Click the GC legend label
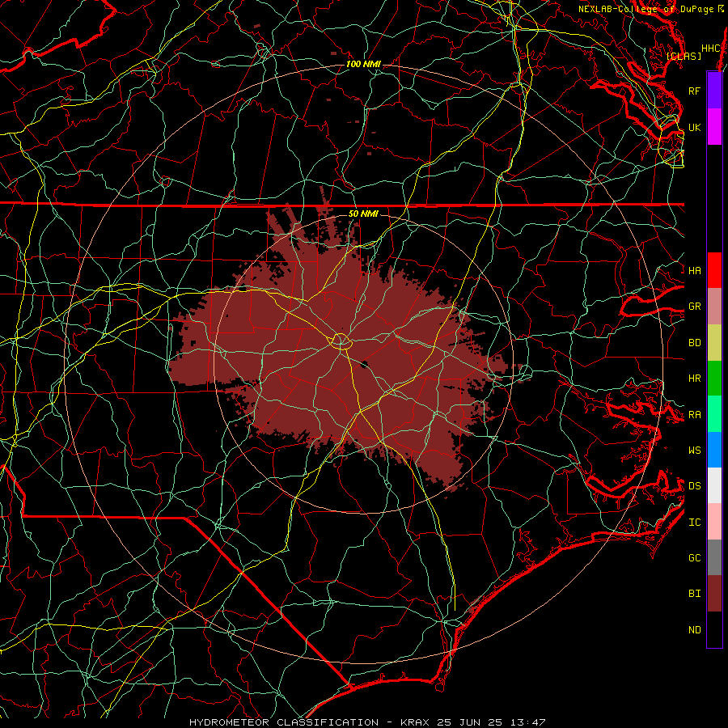Screen dimensions: 728x728 pos(694,557)
